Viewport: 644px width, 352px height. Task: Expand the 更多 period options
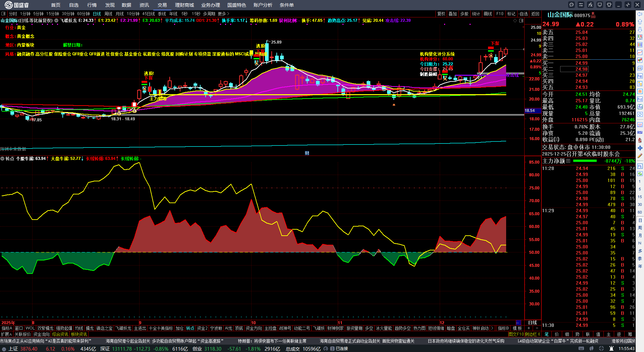223,14
